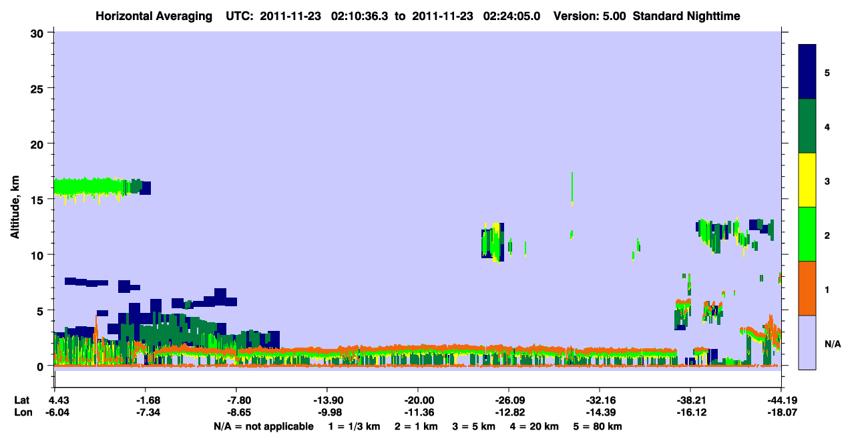Click the latitude value -20.00

(x=417, y=400)
